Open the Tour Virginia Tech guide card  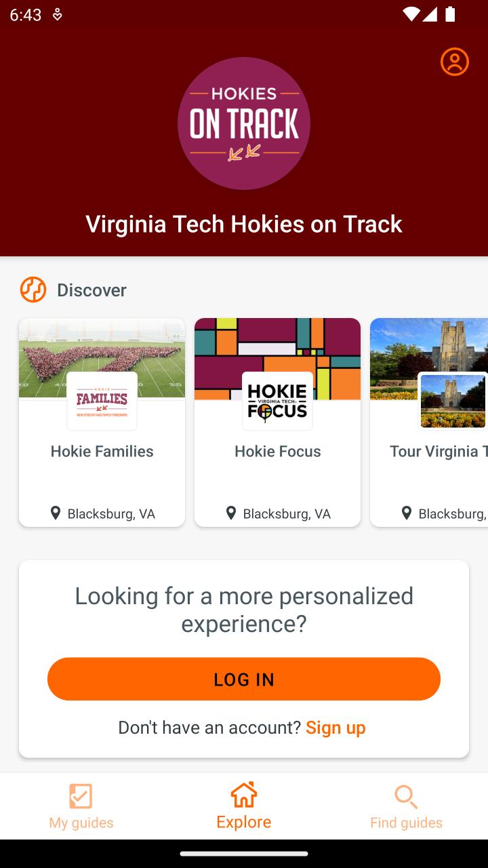click(429, 422)
